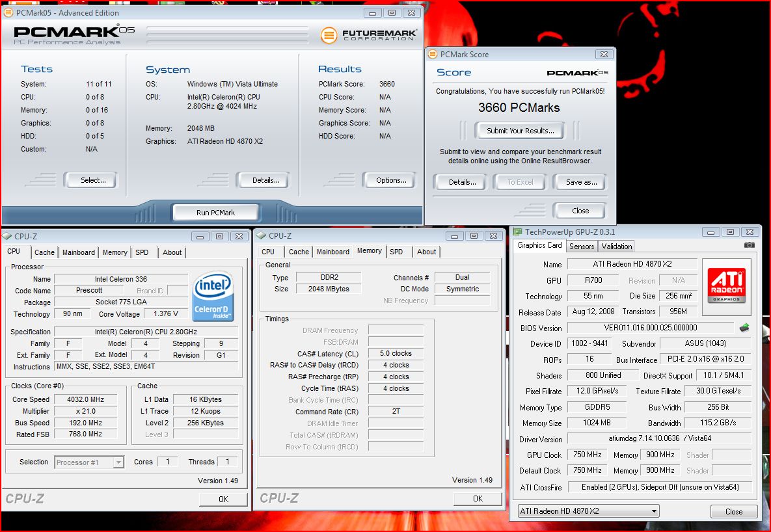Click the GPU-Z title bar icon
Viewport: 771px width, 532px height.
(518, 232)
